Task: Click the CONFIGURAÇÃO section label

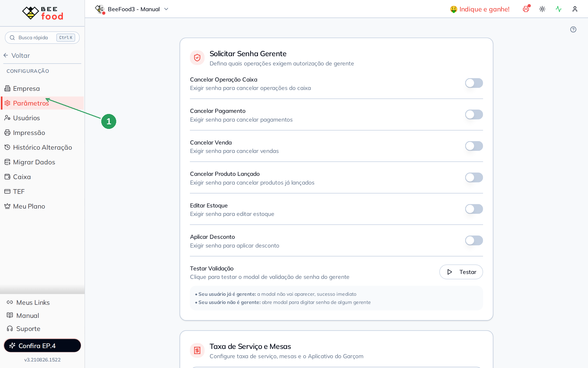Action: (28, 71)
